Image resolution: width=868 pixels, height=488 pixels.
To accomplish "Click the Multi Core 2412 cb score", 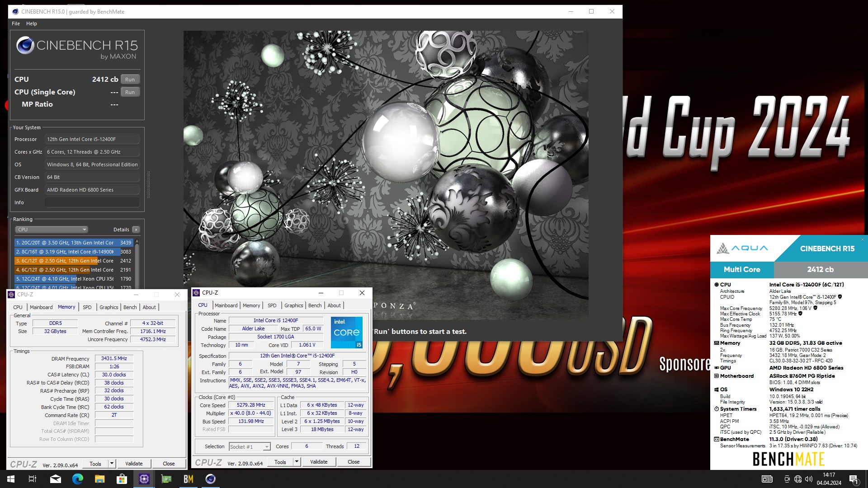I will tap(820, 269).
